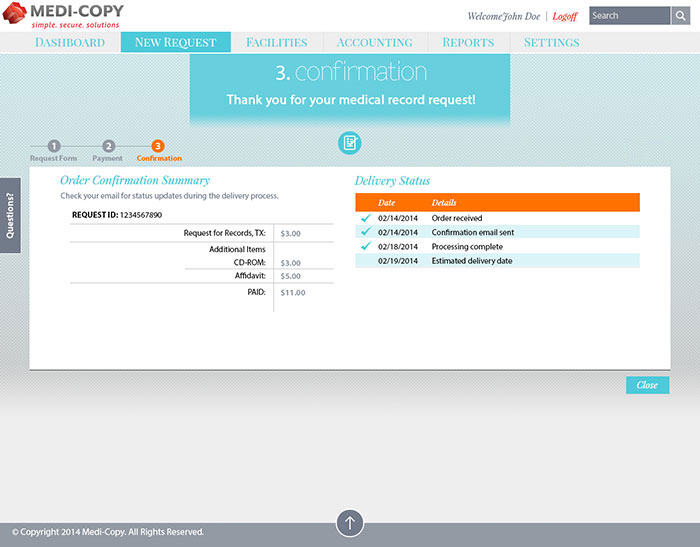The height and width of the screenshot is (547, 700).
Task: Switch to the Facilities tab
Action: point(276,43)
